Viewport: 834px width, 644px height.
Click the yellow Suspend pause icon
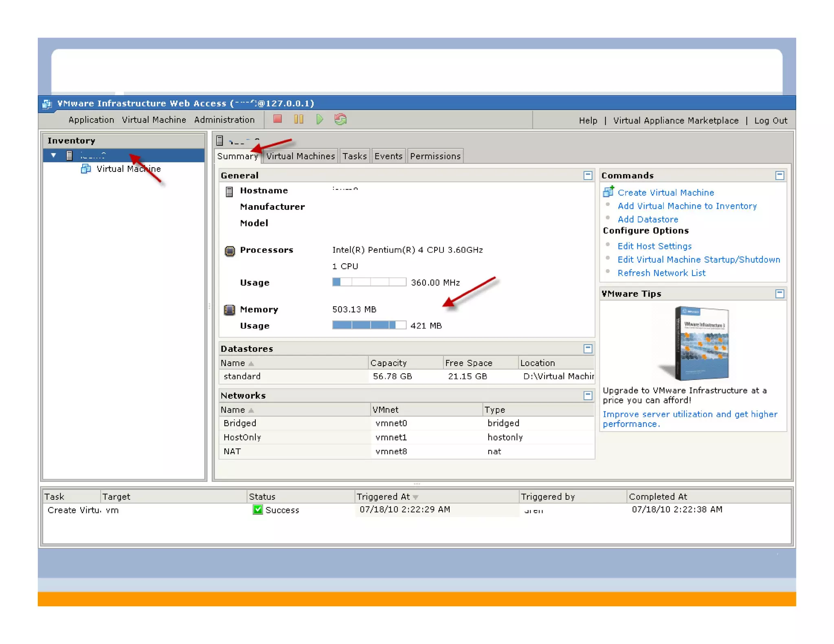(298, 119)
